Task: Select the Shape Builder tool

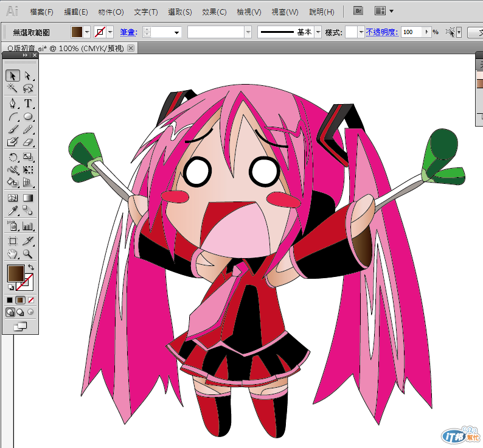Action: pos(13,183)
